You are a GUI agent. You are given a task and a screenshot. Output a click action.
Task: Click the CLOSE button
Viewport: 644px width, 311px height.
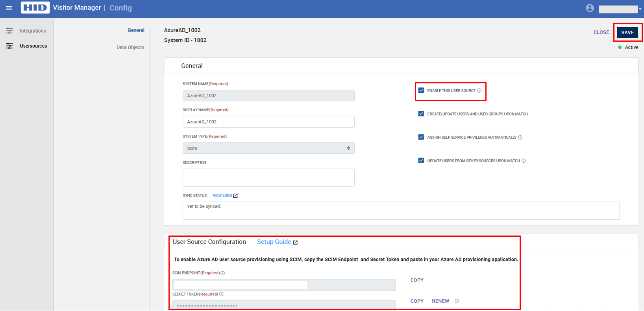click(601, 32)
